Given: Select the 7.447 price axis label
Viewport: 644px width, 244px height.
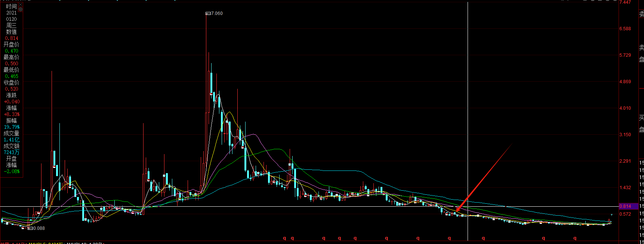Looking at the screenshot, I should (625, 2).
